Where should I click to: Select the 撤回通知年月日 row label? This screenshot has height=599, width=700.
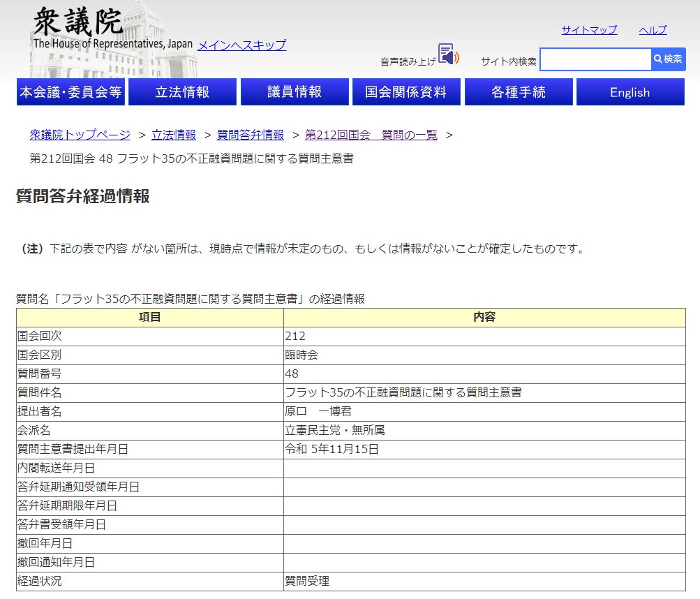click(x=150, y=563)
